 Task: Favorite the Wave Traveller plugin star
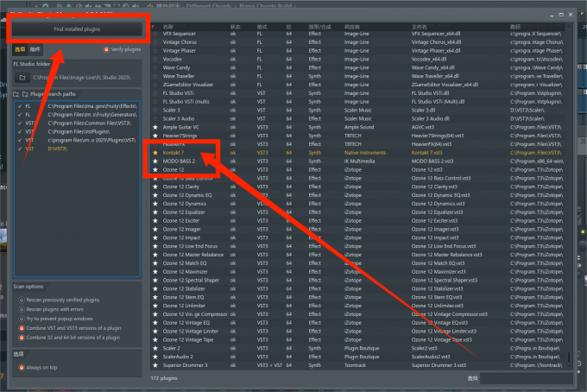click(x=155, y=76)
